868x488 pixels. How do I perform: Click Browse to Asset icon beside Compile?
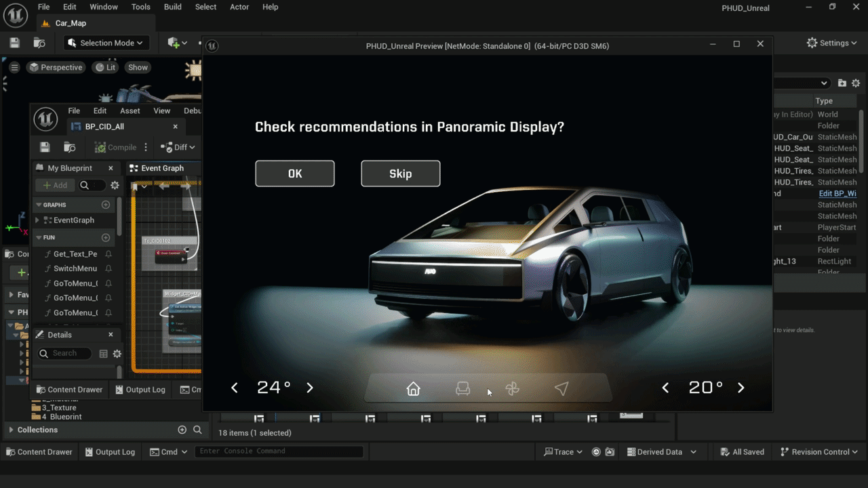[x=69, y=147]
